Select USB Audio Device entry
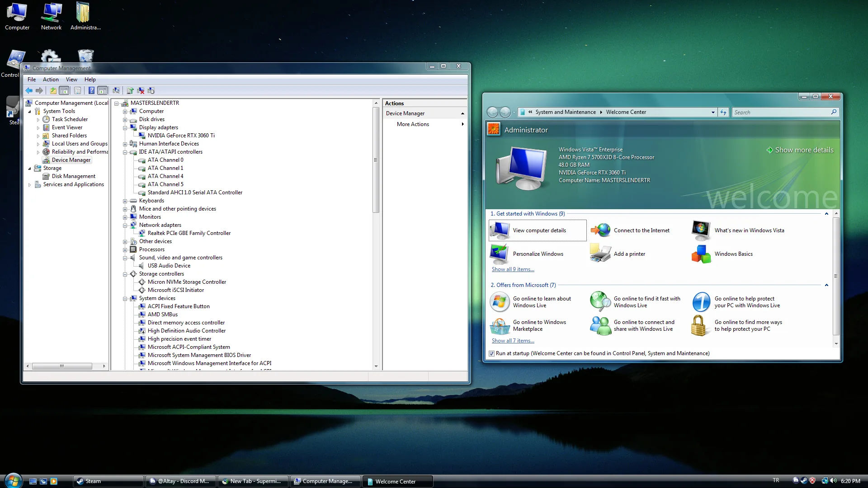868x488 pixels. pyautogui.click(x=169, y=266)
